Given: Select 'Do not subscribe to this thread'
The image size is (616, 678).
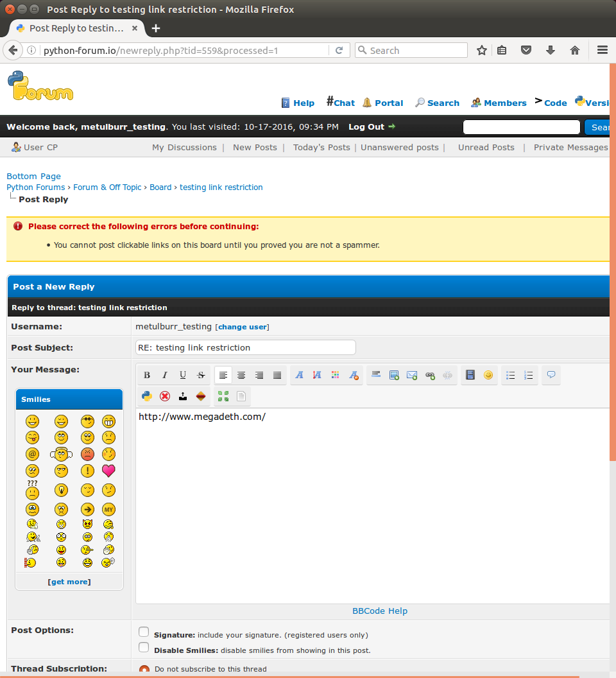Looking at the screenshot, I should click(x=144, y=670).
